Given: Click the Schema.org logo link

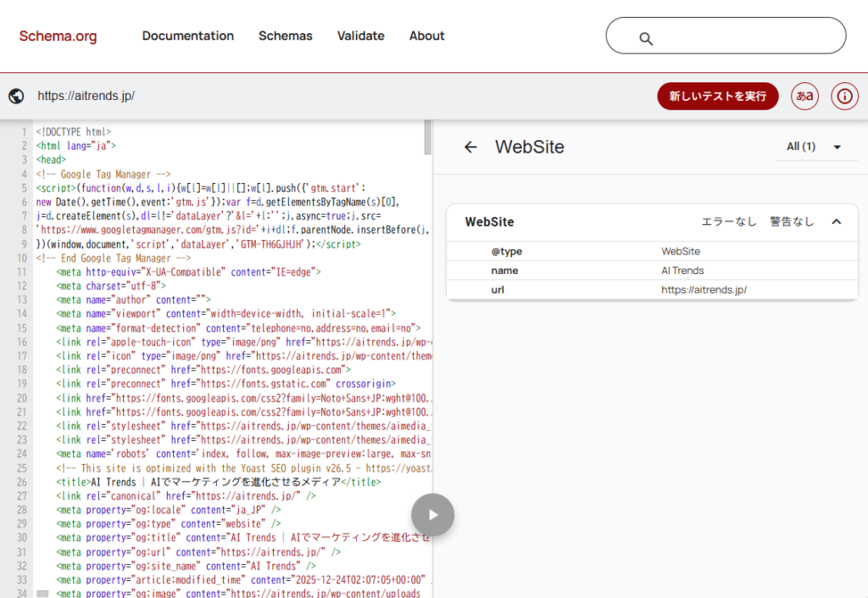Looking at the screenshot, I should [58, 36].
